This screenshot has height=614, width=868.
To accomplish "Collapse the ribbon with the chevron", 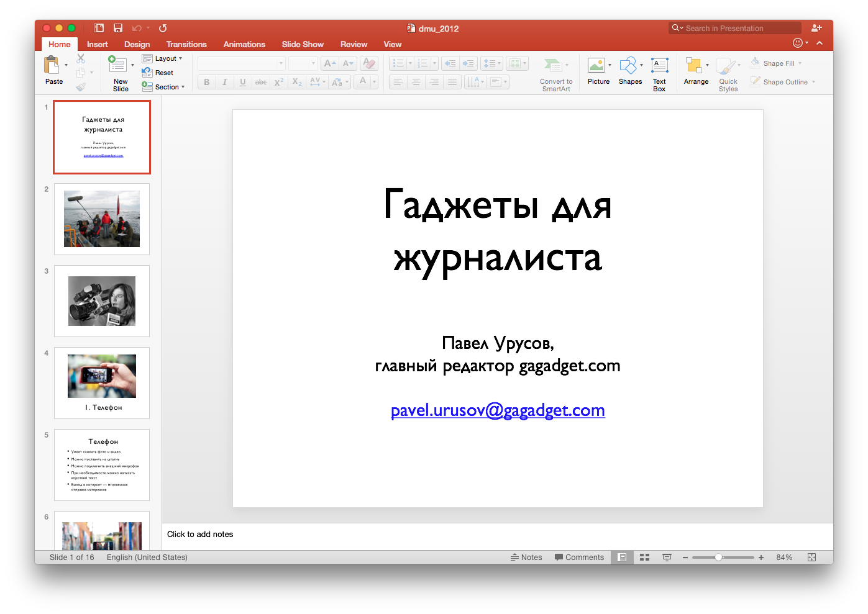I will [x=820, y=43].
